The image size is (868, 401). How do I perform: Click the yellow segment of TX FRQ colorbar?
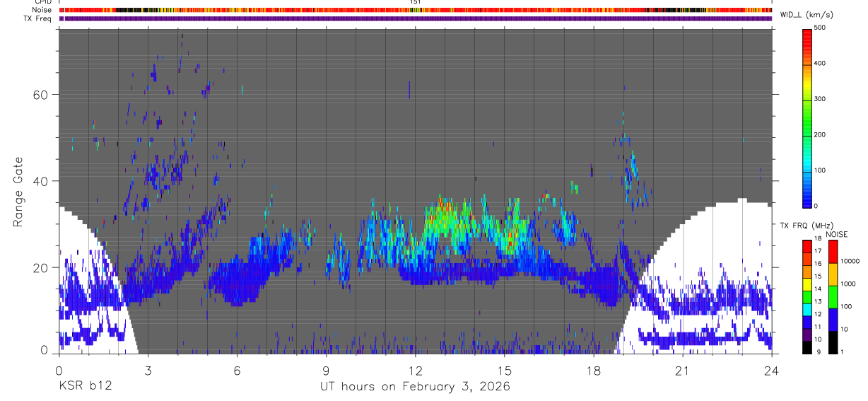[x=807, y=284]
